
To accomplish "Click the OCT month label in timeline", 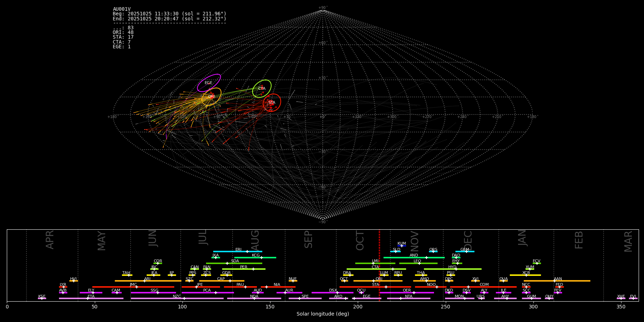I will coord(360,241).
